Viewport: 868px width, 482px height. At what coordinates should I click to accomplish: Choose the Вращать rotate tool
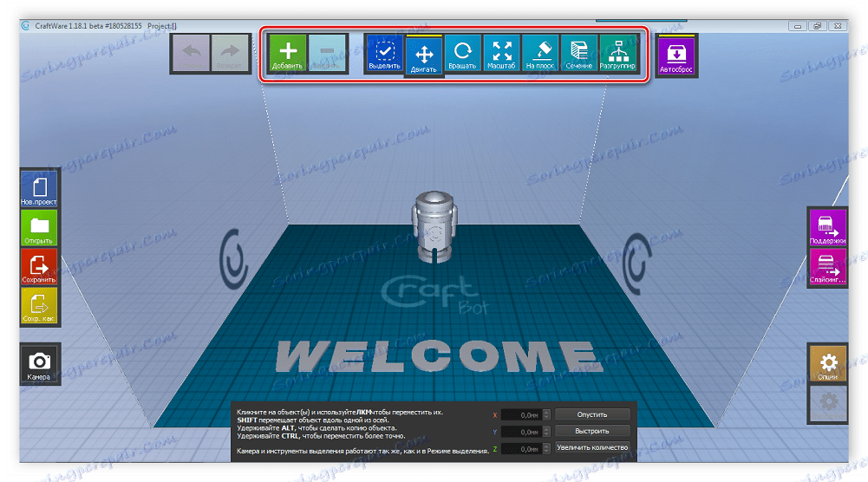[462, 53]
